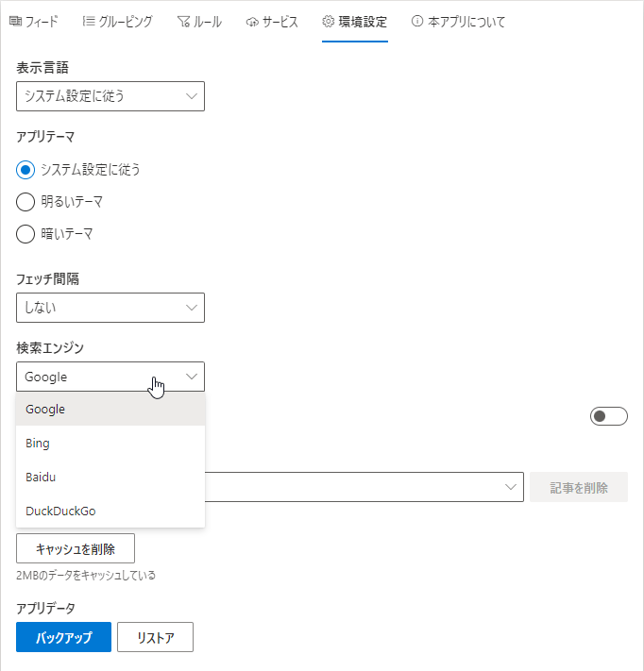Image resolution: width=644 pixels, height=671 pixels.
Task: Pick Bing from the search engine list
Action: click(110, 443)
